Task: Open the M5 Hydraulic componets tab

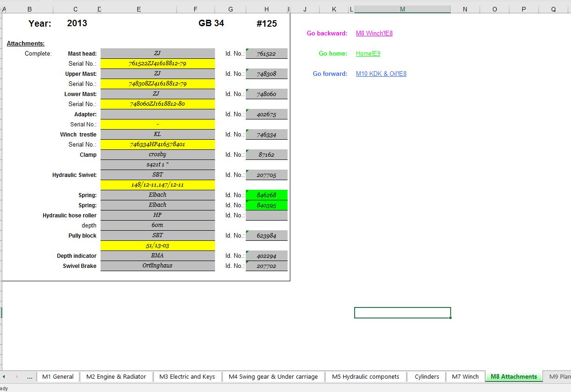Action: [x=366, y=376]
